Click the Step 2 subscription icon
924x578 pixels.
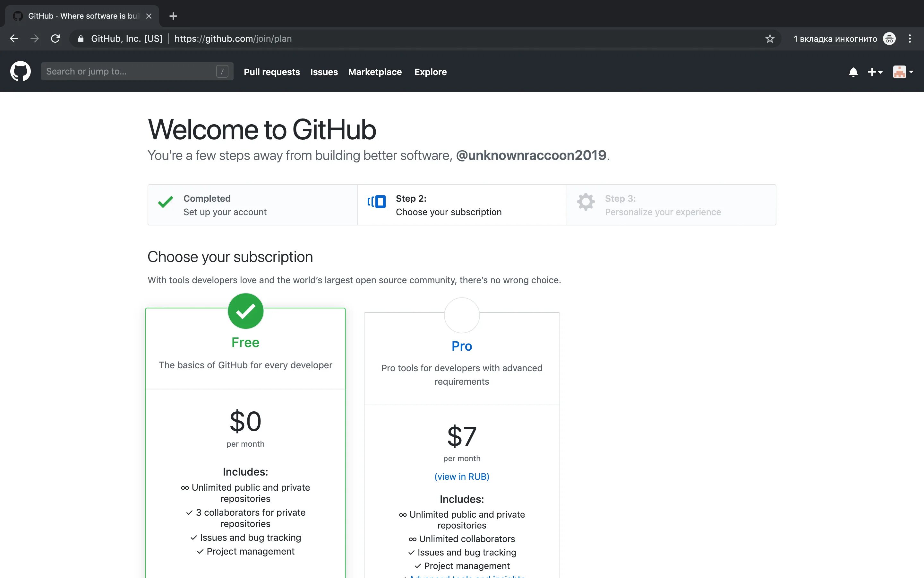pyautogui.click(x=376, y=201)
